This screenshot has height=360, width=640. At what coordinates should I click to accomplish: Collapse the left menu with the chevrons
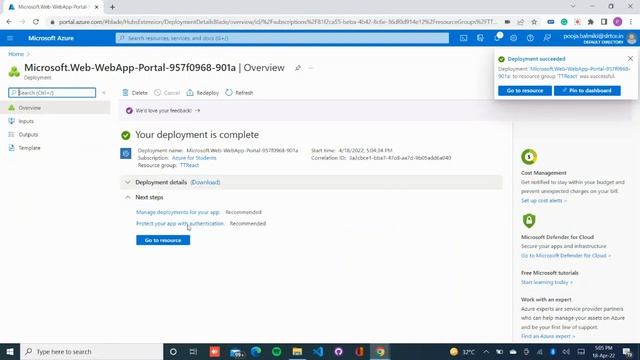[x=104, y=93]
